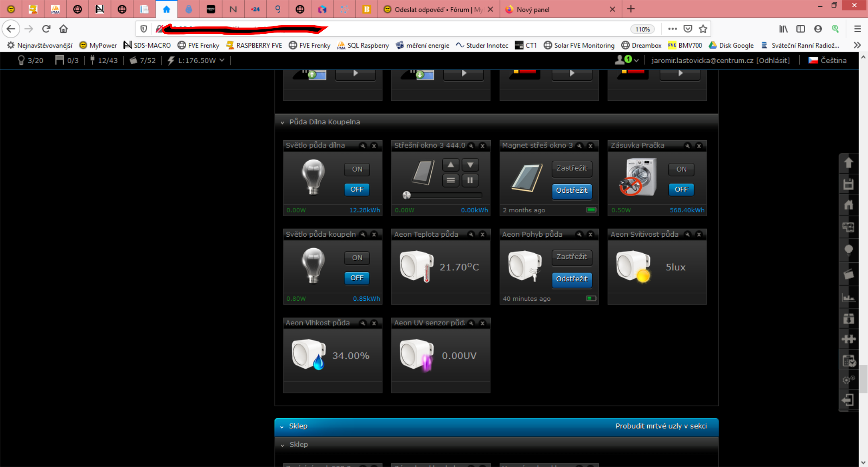Open the charts icon in the right sidebar
This screenshot has height=467, width=868.
click(x=848, y=297)
